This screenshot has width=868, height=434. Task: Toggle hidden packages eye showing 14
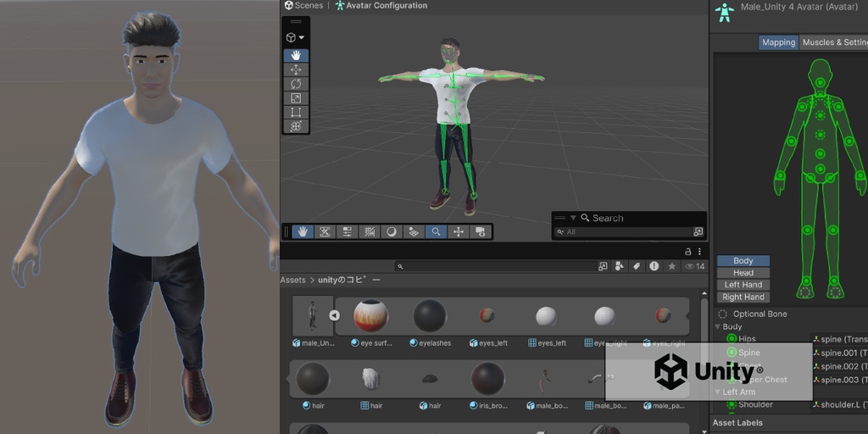click(x=695, y=266)
